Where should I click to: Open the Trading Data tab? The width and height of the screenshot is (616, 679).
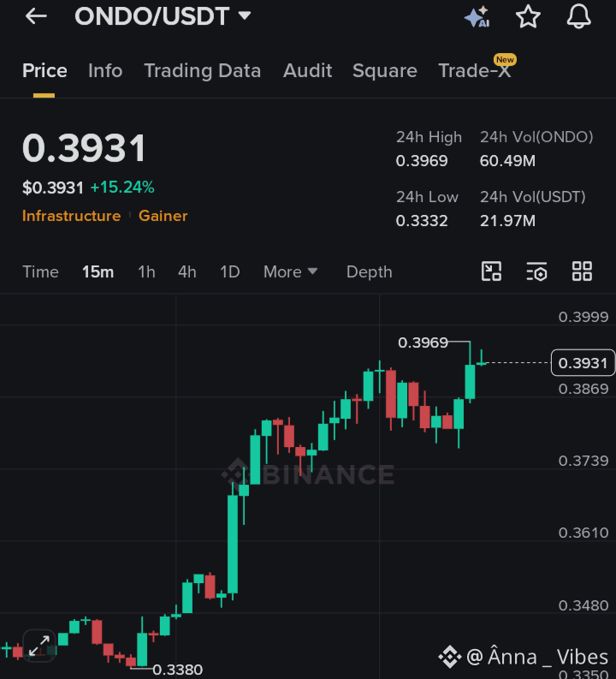pos(203,70)
